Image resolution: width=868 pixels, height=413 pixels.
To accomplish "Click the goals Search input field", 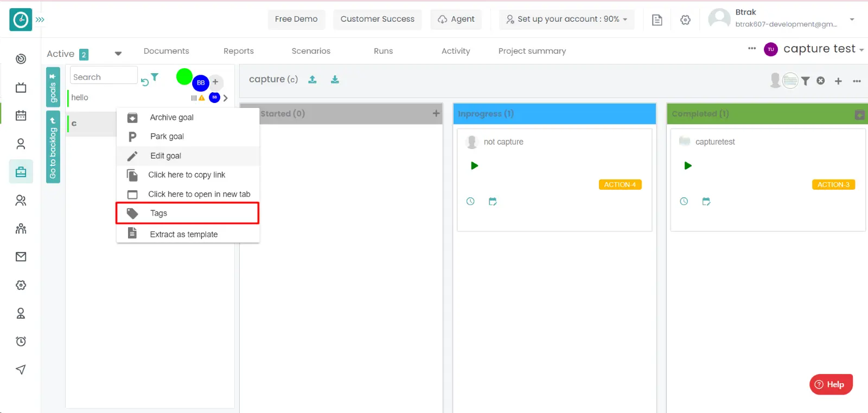I will (x=103, y=77).
